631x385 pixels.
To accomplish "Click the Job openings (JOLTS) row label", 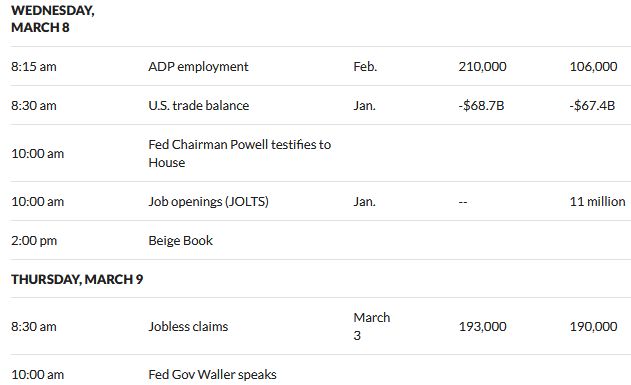I will point(208,201).
